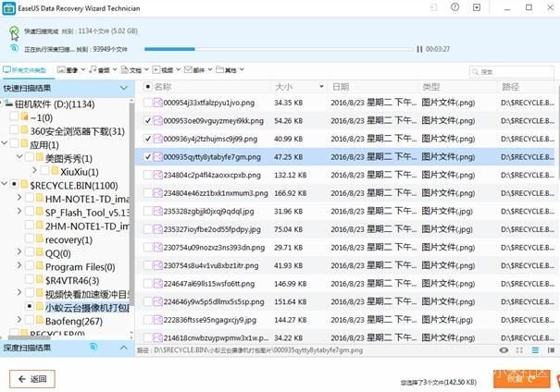Click image icon of 224646y9w5p5dllmx5s5sp.png
The width and height of the screenshot is (560, 392).
click(x=158, y=301)
